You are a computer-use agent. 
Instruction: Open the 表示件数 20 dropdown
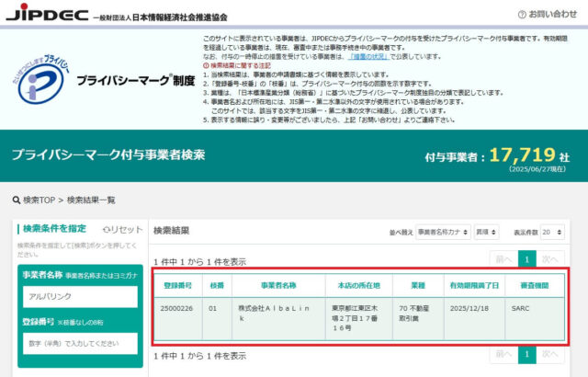pos(552,233)
